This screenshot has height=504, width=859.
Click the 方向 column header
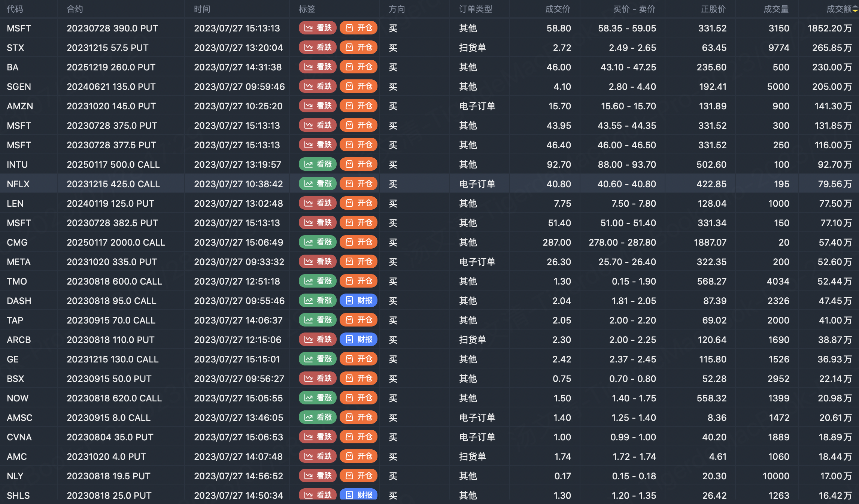click(x=397, y=9)
